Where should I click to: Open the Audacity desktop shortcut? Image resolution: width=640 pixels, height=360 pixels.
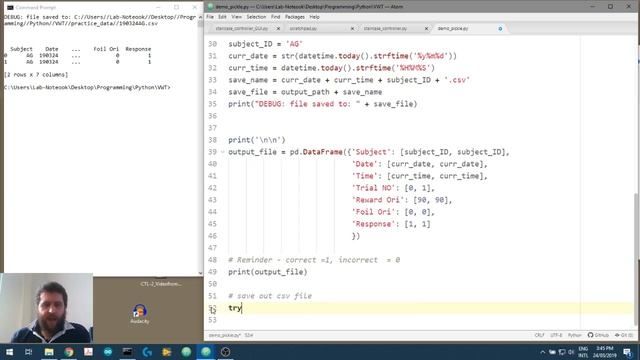140,314
